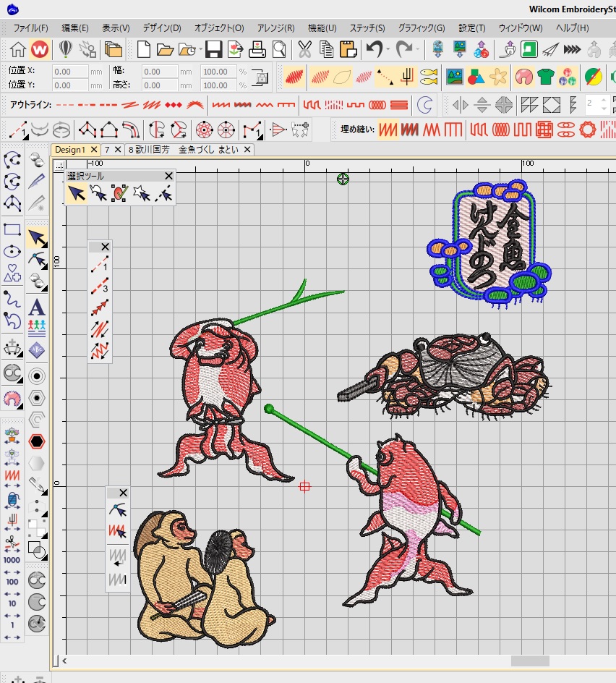The image size is (616, 683).
Task: Click the blue diamond monogram icon
Action: tap(37, 350)
